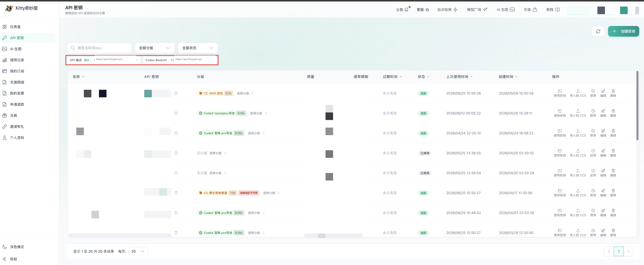Screen dimensions: 644x265
Task: Open the 全部状态 dropdown
Action: [x=198, y=48]
